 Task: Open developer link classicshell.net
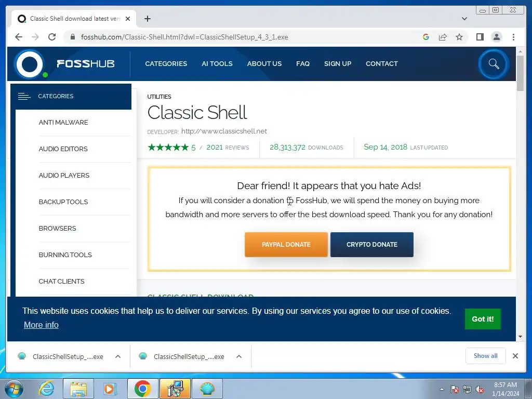click(x=224, y=131)
